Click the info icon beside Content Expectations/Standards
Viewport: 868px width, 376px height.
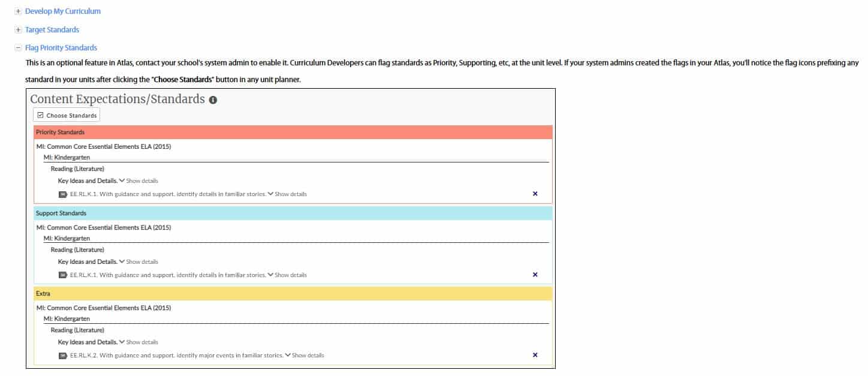tap(213, 100)
